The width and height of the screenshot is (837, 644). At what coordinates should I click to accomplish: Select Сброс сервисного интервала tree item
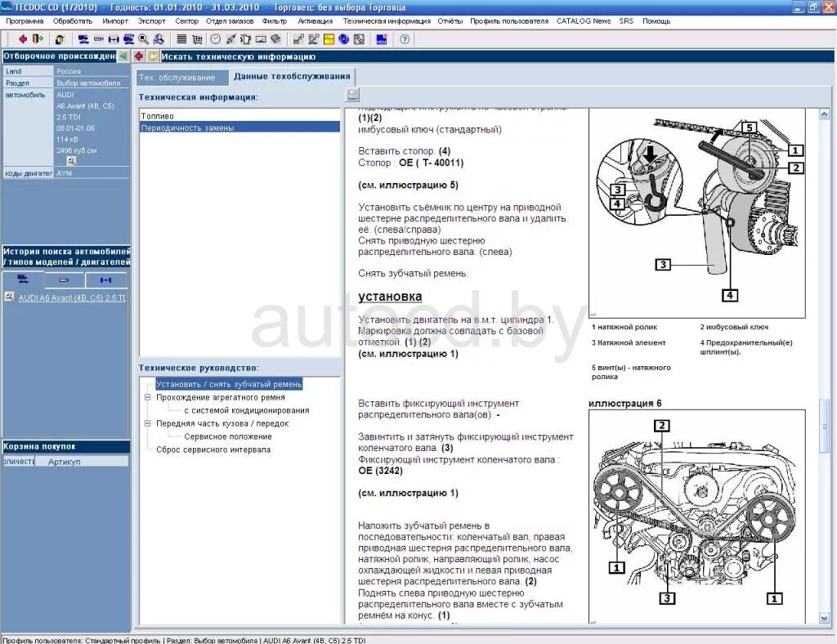(x=213, y=449)
